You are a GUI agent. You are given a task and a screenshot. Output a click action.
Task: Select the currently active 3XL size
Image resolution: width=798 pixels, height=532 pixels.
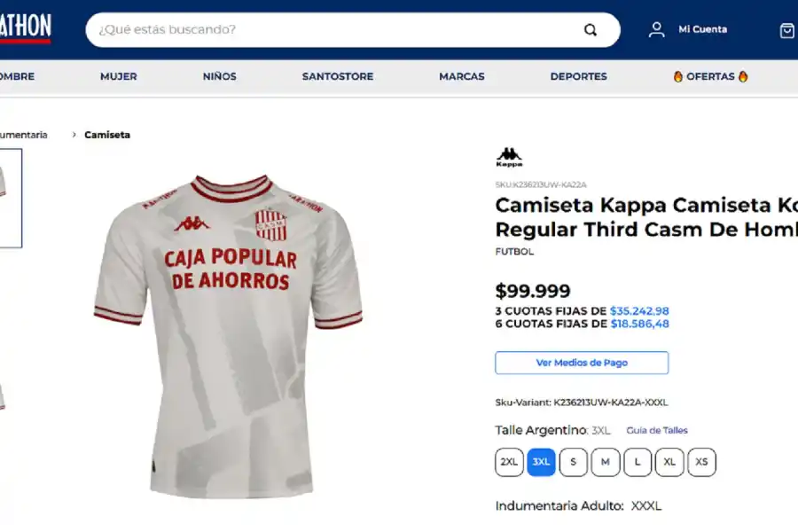pos(541,462)
